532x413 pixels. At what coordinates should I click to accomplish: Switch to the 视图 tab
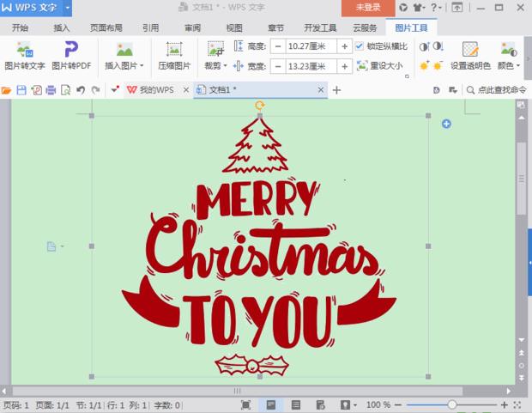pos(234,27)
